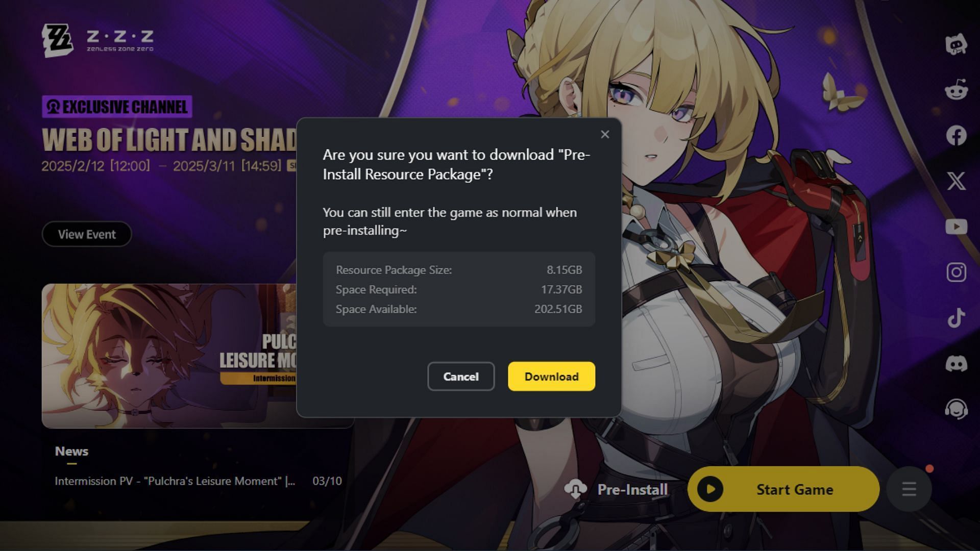The height and width of the screenshot is (551, 980).
Task: Click the headset support icon
Action: click(x=956, y=409)
